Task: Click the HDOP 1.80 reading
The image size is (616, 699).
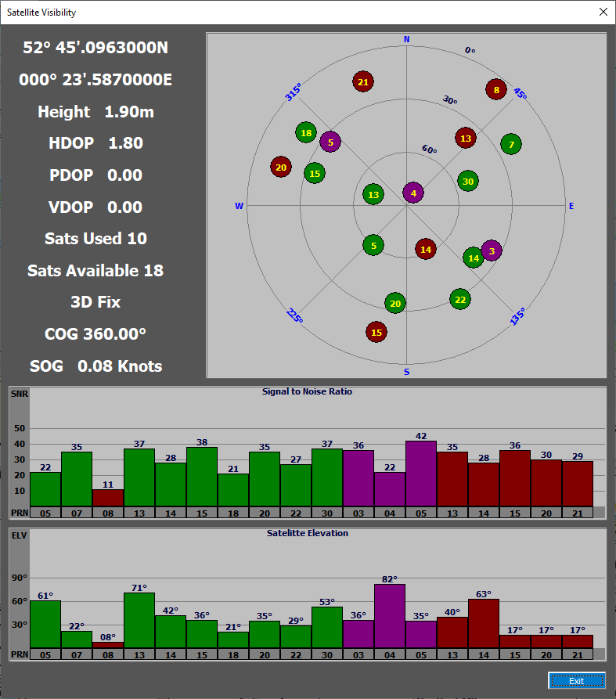Action: click(x=95, y=143)
